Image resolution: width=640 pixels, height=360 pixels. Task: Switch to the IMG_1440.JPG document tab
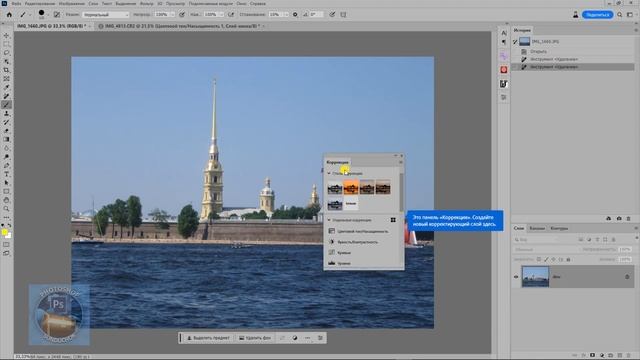click(50, 26)
